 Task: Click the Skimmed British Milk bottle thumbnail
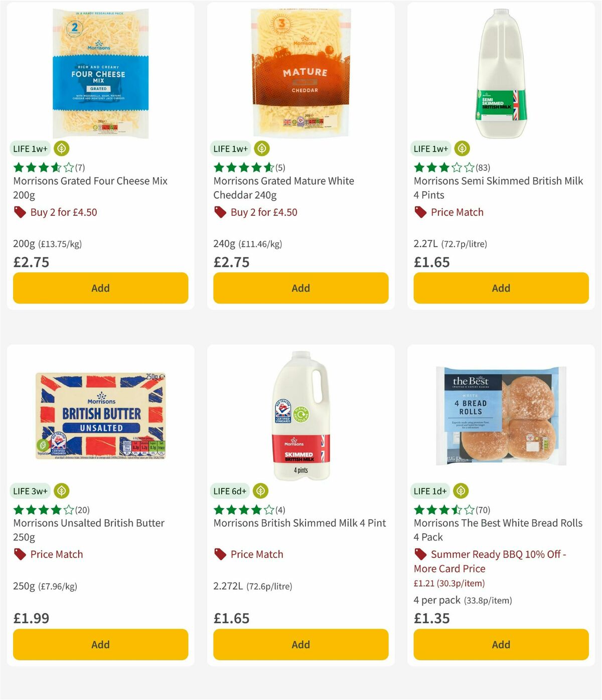(300, 416)
